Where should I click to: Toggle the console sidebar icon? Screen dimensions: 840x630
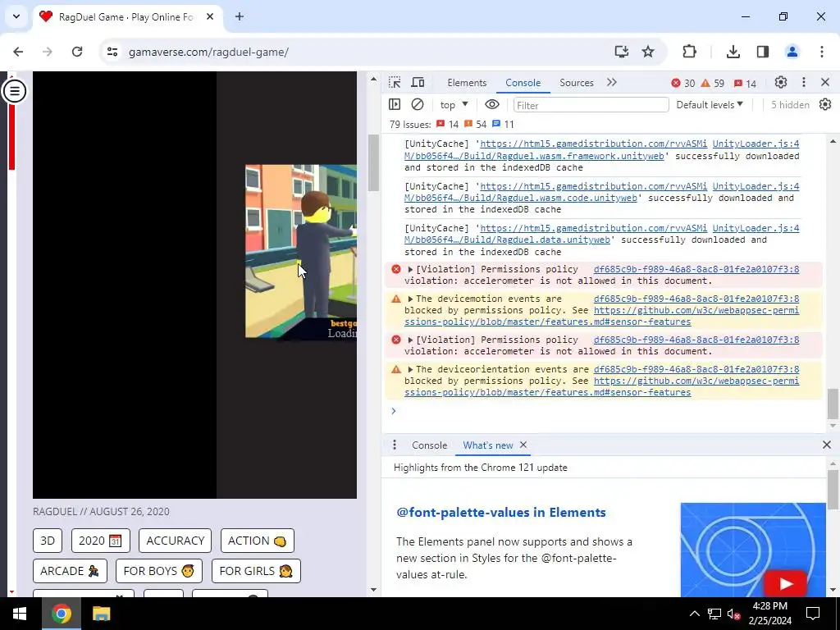coord(395,104)
